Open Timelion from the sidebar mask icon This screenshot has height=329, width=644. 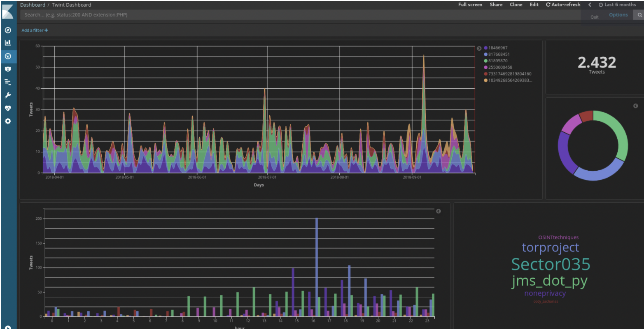coord(8,69)
